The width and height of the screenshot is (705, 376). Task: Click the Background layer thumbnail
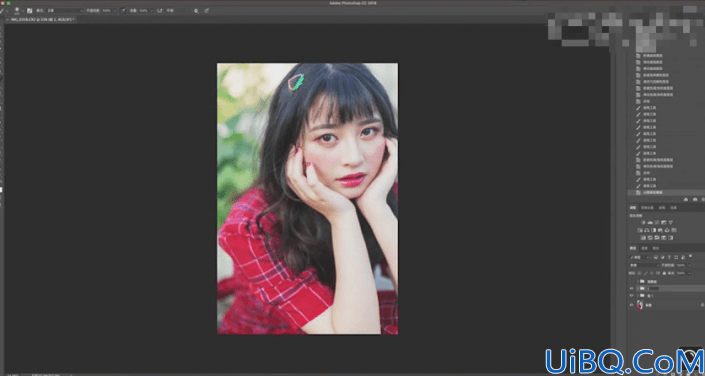(640, 305)
